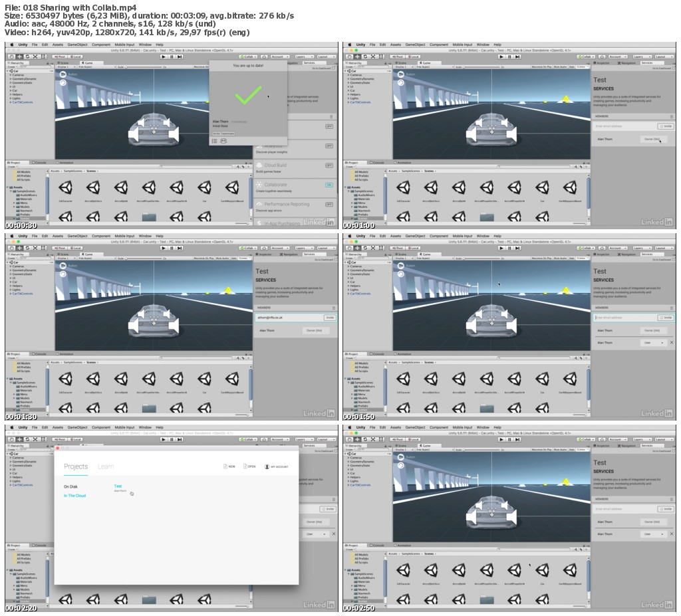This screenshot has width=681, height=616.
Task: Select 2dCharacter scene asset in 00:01:30 frame
Action: [65, 382]
